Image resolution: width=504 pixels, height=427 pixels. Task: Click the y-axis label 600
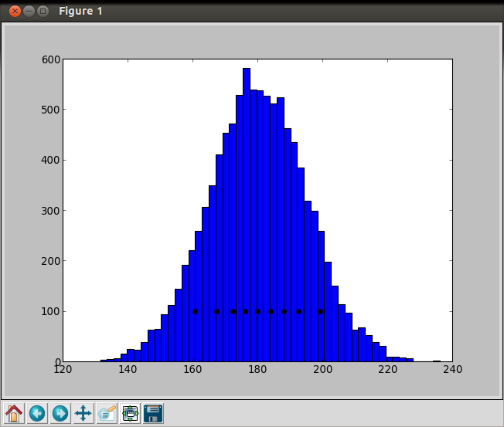coord(51,59)
